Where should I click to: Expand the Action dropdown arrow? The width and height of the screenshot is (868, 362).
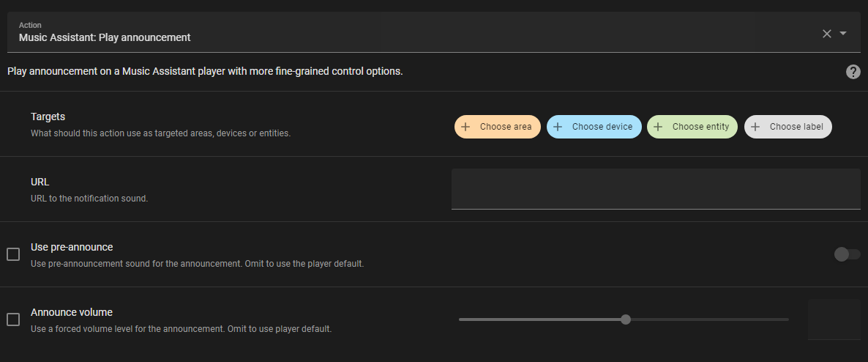(843, 34)
